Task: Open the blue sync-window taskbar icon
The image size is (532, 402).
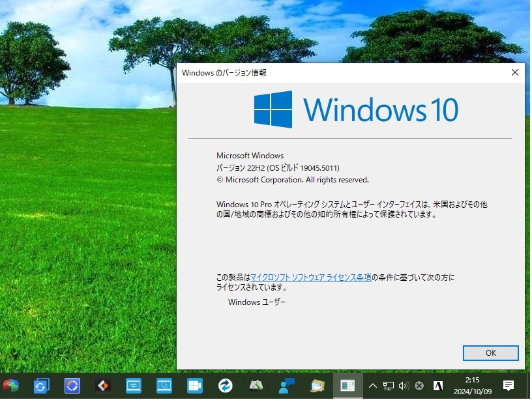Action: tap(41, 386)
